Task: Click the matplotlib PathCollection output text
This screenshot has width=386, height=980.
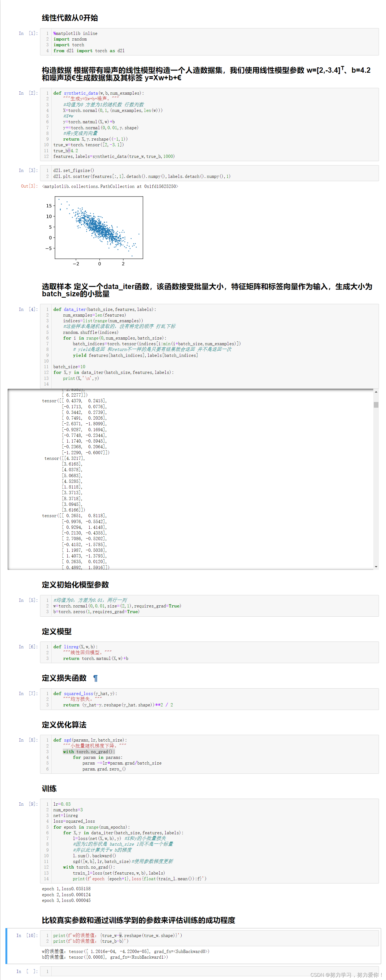Action: click(110, 187)
